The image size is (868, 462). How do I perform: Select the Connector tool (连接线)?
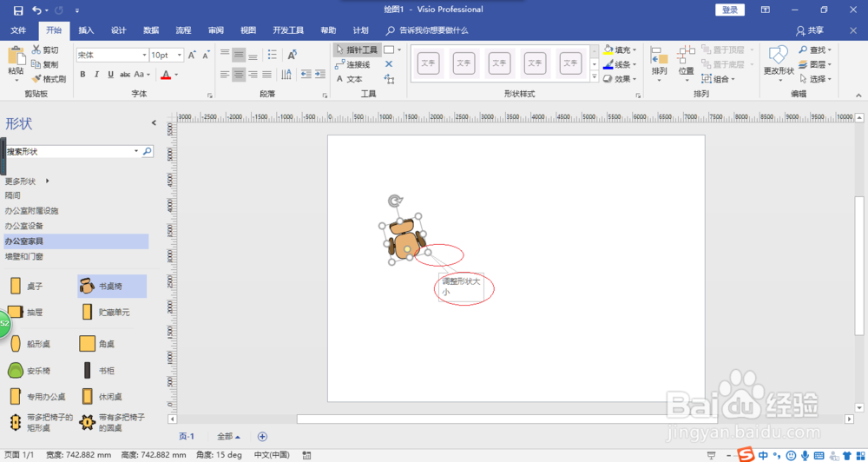352,65
